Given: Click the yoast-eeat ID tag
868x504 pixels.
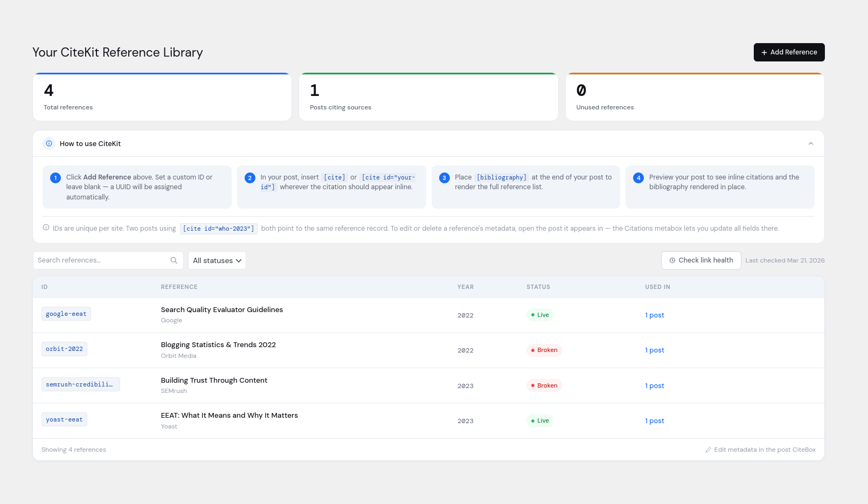Looking at the screenshot, I should tap(64, 419).
